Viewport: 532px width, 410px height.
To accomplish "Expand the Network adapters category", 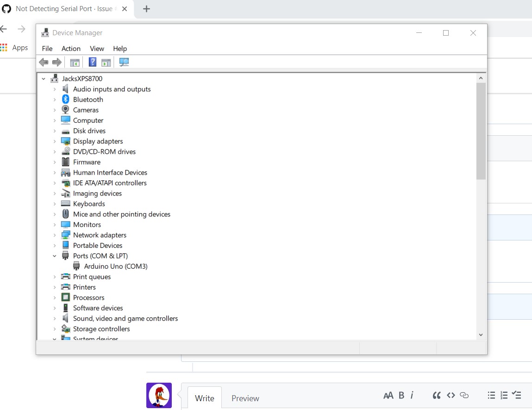I will (55, 235).
